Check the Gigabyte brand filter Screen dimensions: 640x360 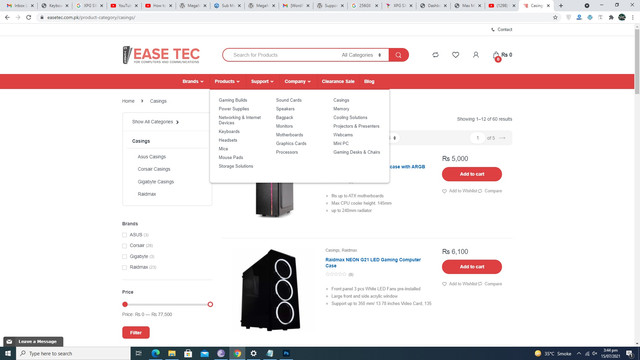point(124,256)
